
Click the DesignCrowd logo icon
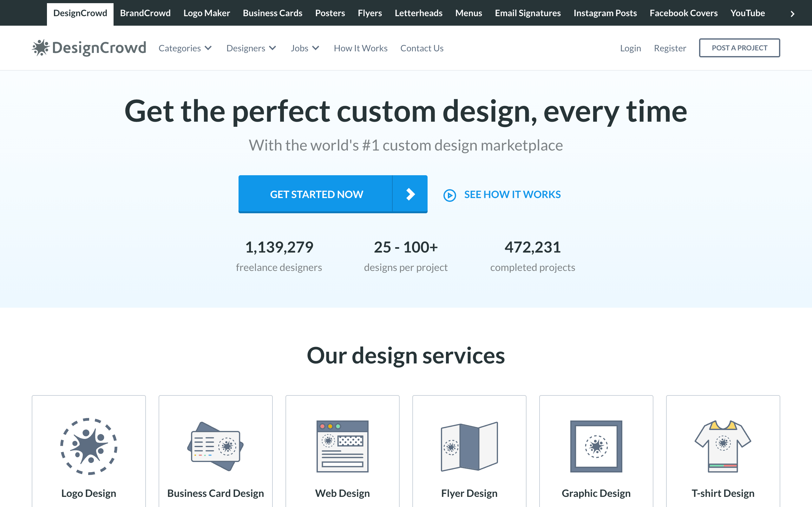[39, 48]
